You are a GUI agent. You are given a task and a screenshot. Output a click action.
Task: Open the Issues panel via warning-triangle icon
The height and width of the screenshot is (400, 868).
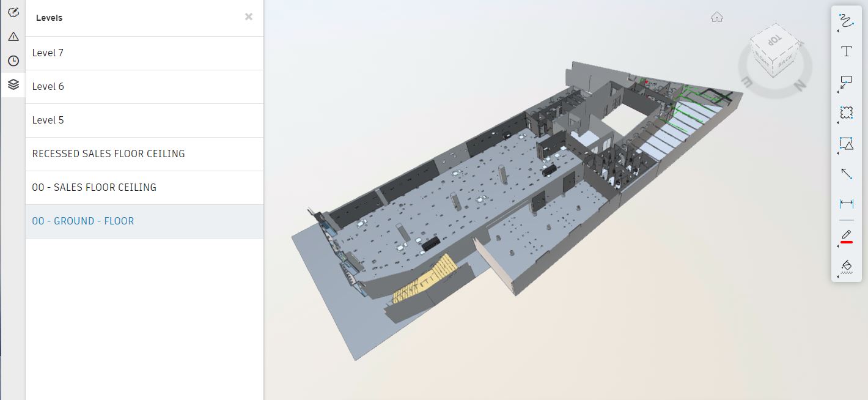pos(13,36)
